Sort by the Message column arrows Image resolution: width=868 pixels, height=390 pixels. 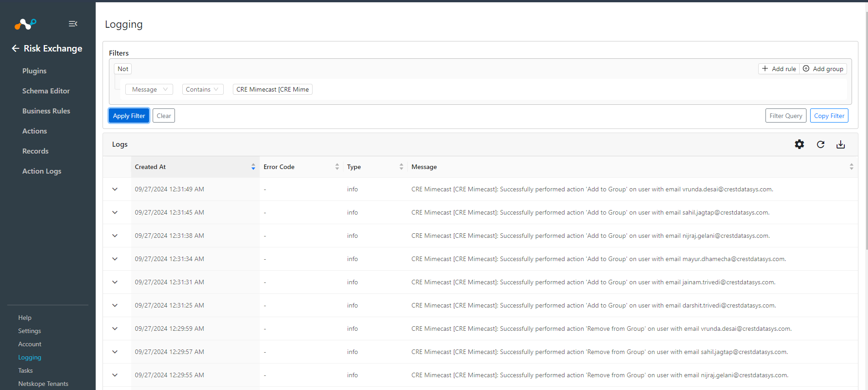coord(851,167)
